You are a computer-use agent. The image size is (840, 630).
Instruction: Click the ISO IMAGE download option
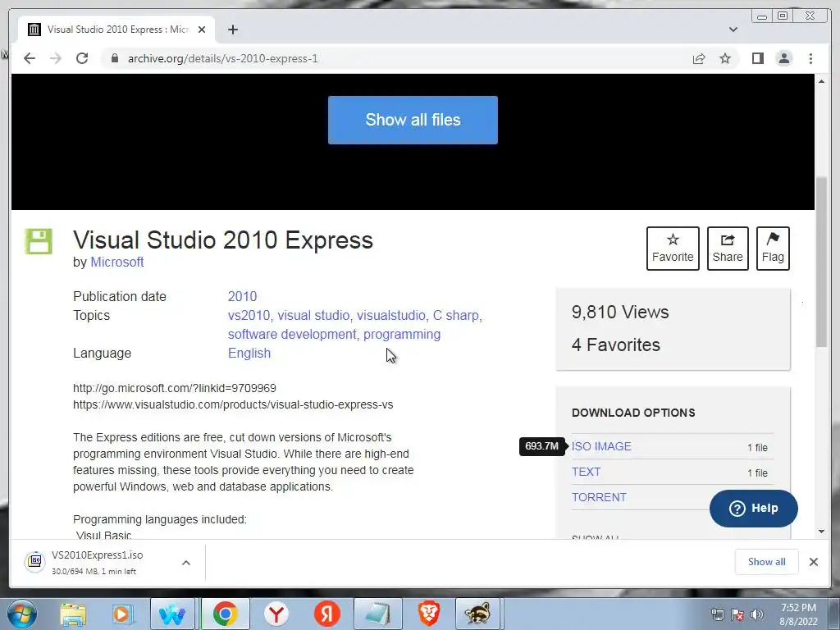point(601,446)
